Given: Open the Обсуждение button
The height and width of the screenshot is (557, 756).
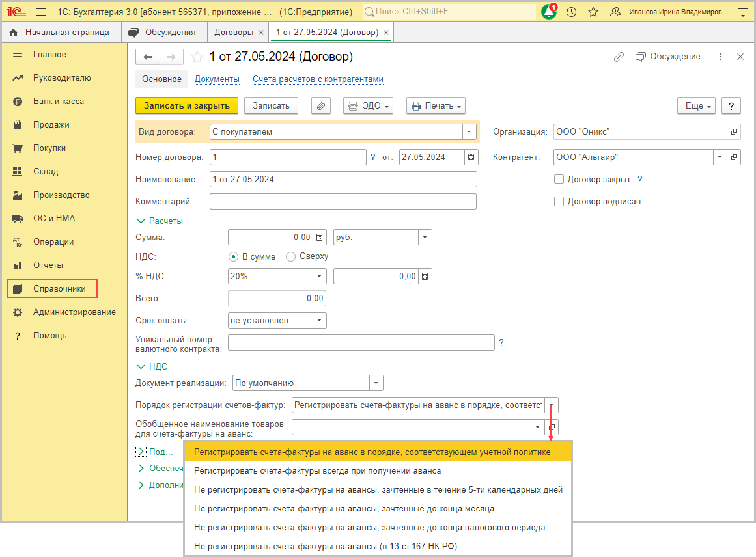Looking at the screenshot, I should pyautogui.click(x=668, y=57).
